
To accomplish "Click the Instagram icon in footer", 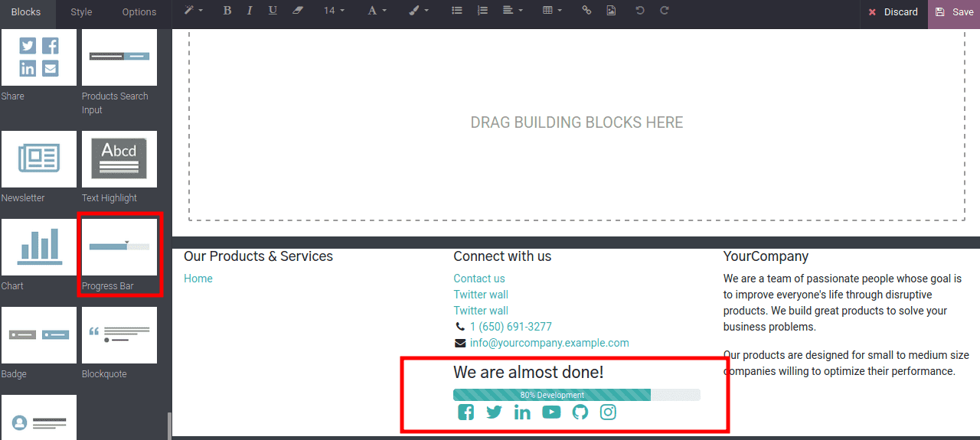I will pyautogui.click(x=608, y=412).
